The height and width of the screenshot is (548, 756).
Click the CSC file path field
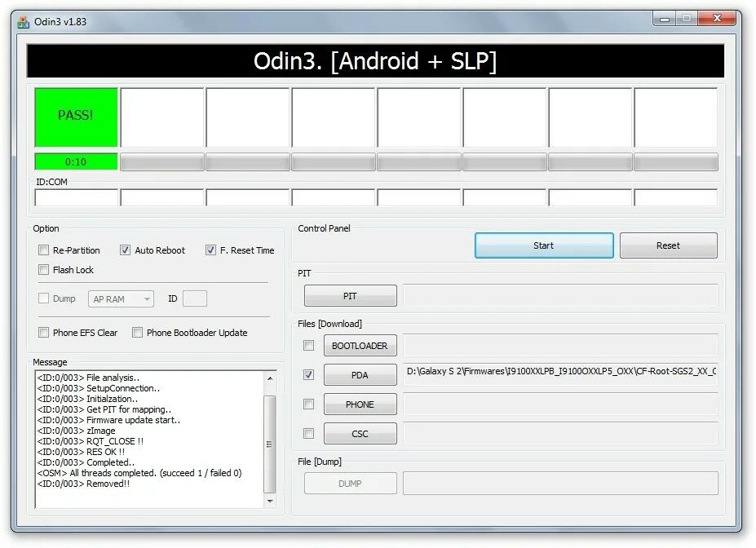560,433
